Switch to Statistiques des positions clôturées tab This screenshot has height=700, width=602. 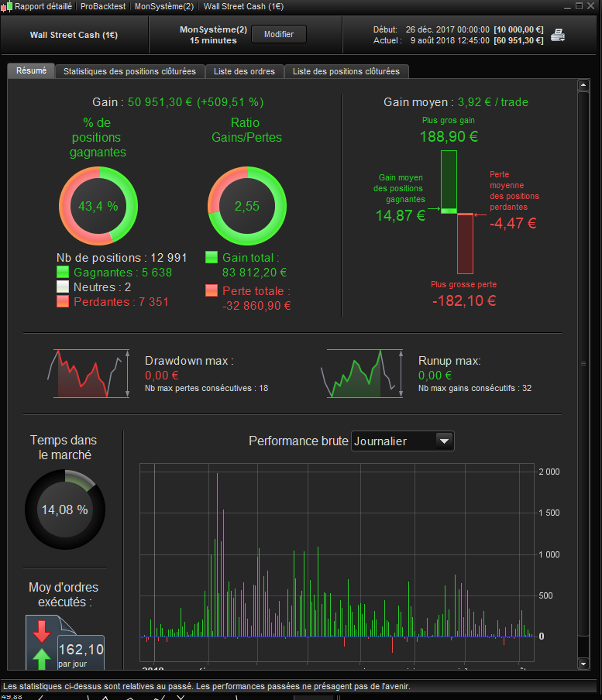pyautogui.click(x=129, y=71)
